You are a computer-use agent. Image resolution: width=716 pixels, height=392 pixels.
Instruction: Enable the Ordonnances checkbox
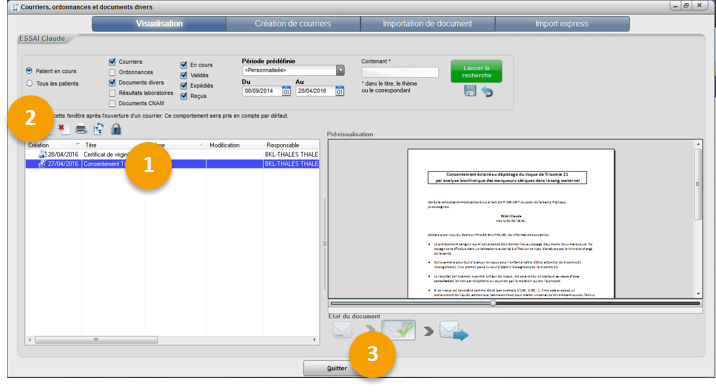point(112,72)
